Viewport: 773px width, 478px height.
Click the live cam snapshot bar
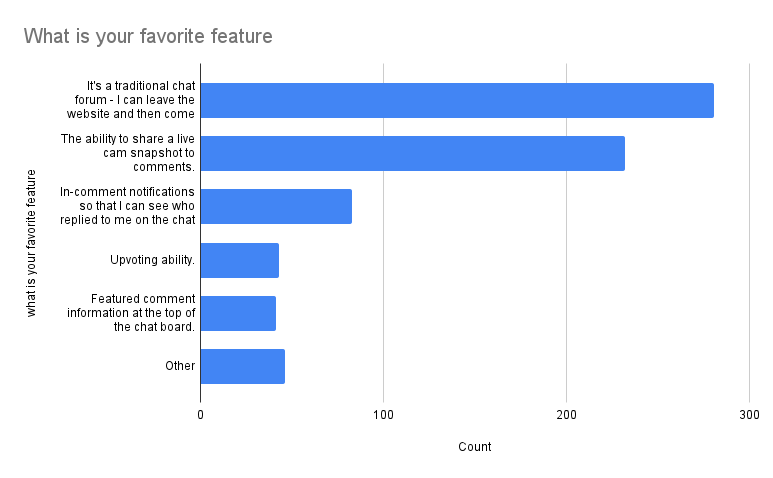(x=412, y=153)
